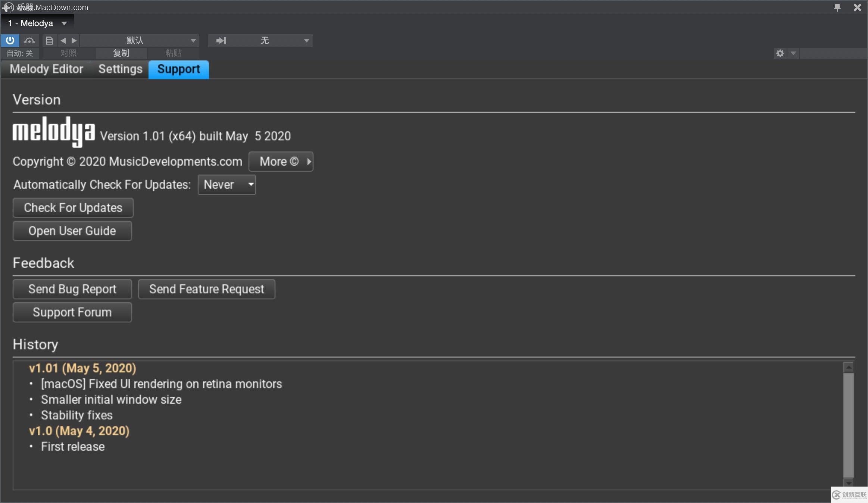Screen dimensions: 868x503
Task: Select the Support tab
Action: 179,69
